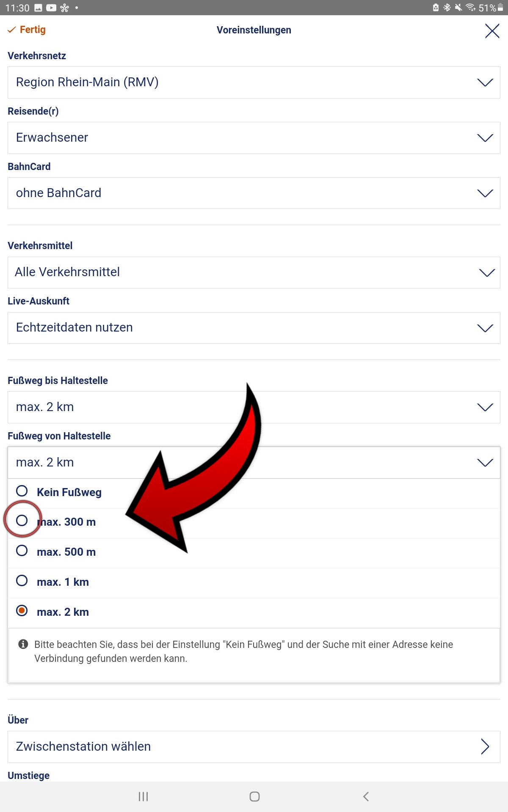Viewport: 508px width, 812px height.
Task: Tap the Android home navigation icon
Action: coord(254,796)
